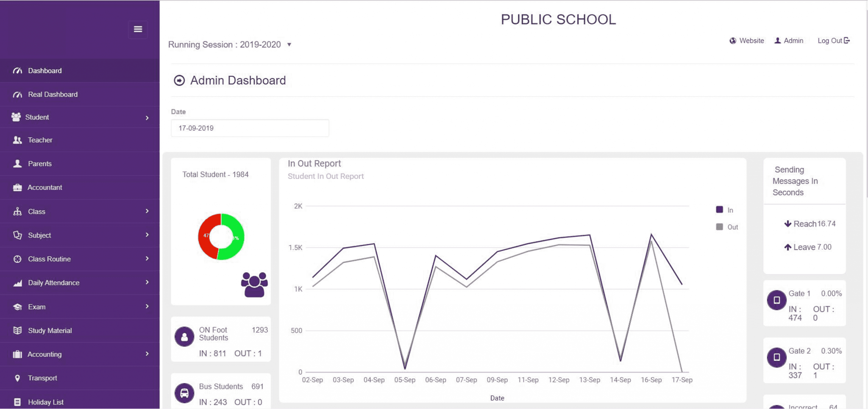Click the hamburger menu icon
Screen dimensions: 868x409
point(138,29)
